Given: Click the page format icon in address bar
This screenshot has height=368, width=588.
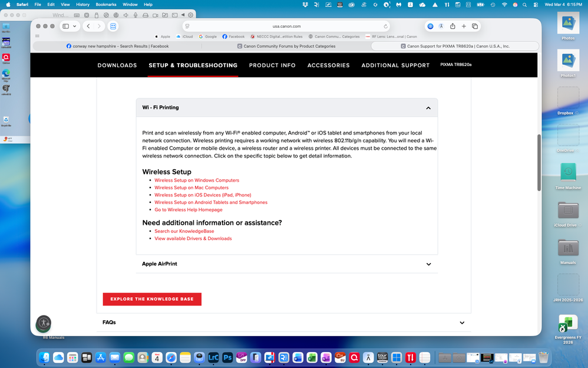Looking at the screenshot, I should tap(187, 27).
